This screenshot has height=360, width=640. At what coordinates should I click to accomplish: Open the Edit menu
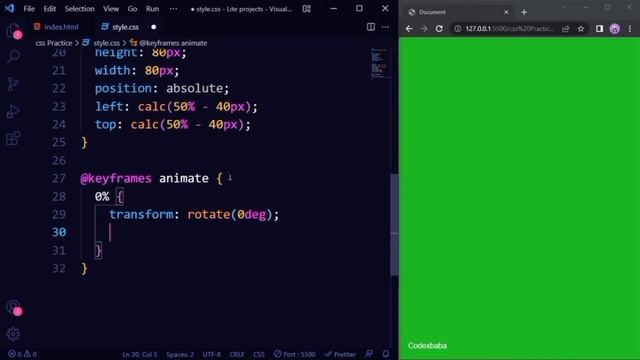(49, 9)
